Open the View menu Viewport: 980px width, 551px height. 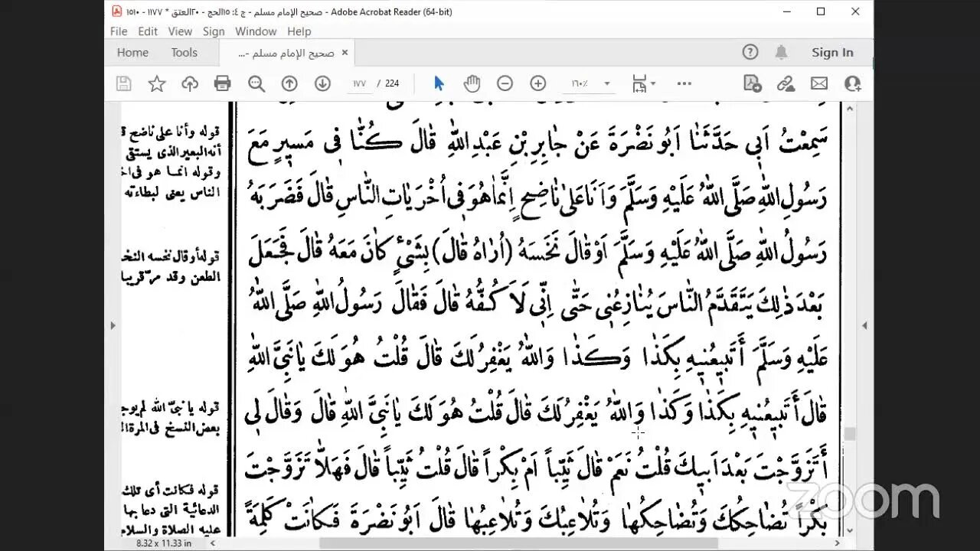[180, 31]
